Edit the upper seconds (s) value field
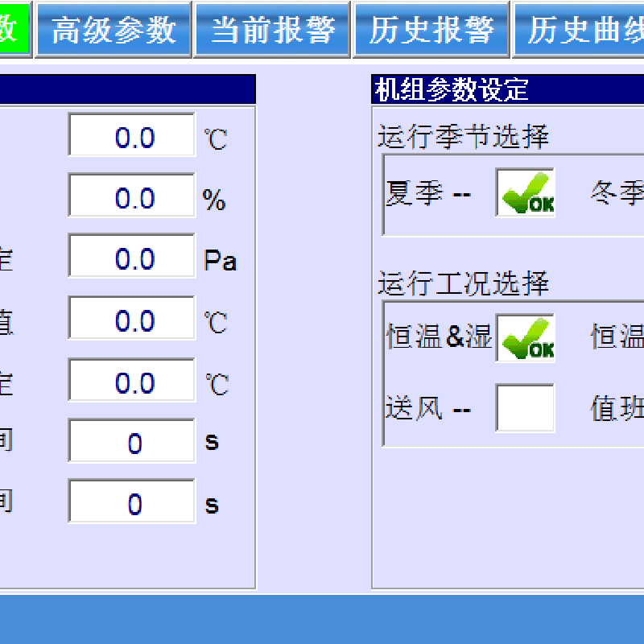This screenshot has width=644, height=644. click(132, 442)
